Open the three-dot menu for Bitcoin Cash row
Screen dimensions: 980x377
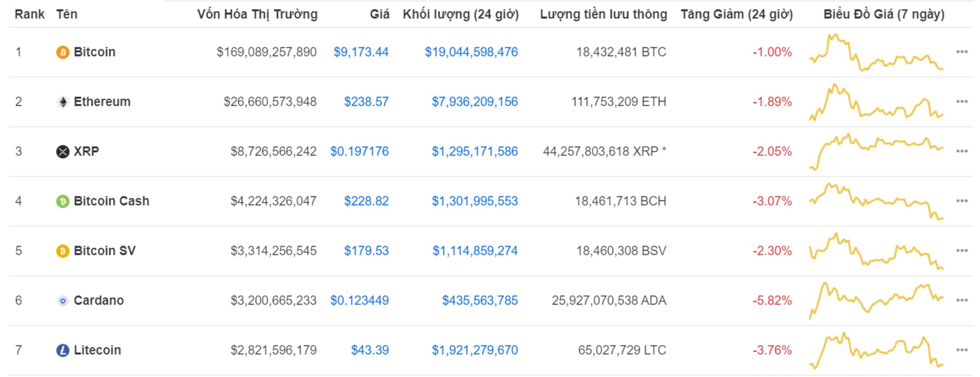click(962, 201)
